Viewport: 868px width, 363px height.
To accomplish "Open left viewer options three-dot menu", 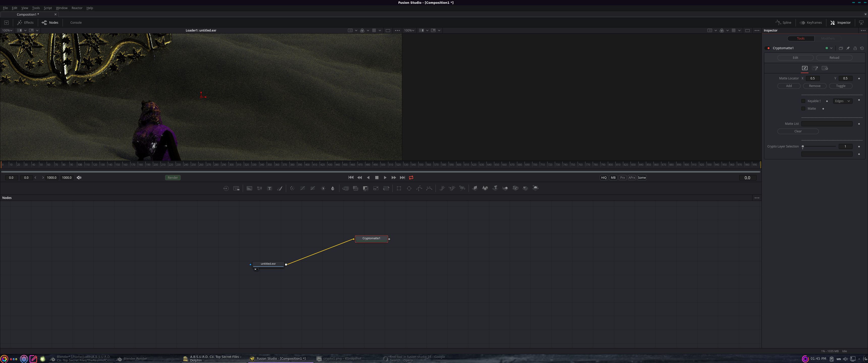I will [397, 30].
